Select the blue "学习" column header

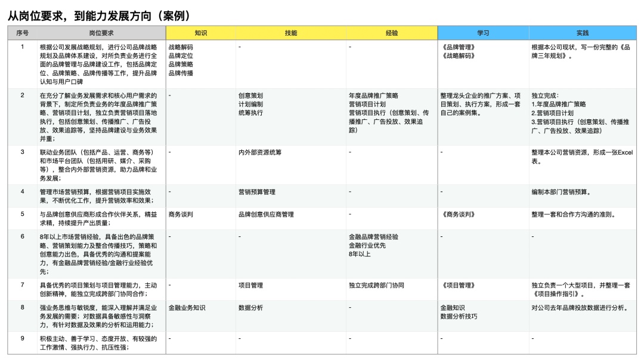(483, 33)
